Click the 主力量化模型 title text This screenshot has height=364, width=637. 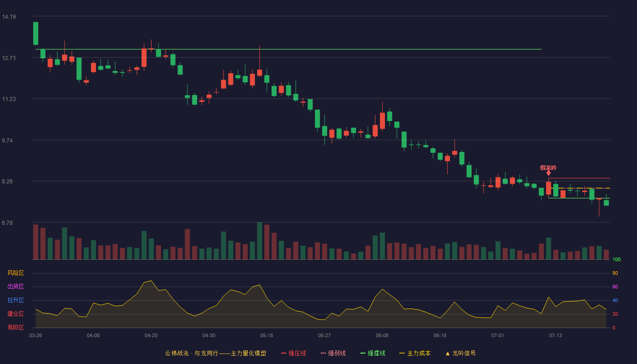pos(248,353)
